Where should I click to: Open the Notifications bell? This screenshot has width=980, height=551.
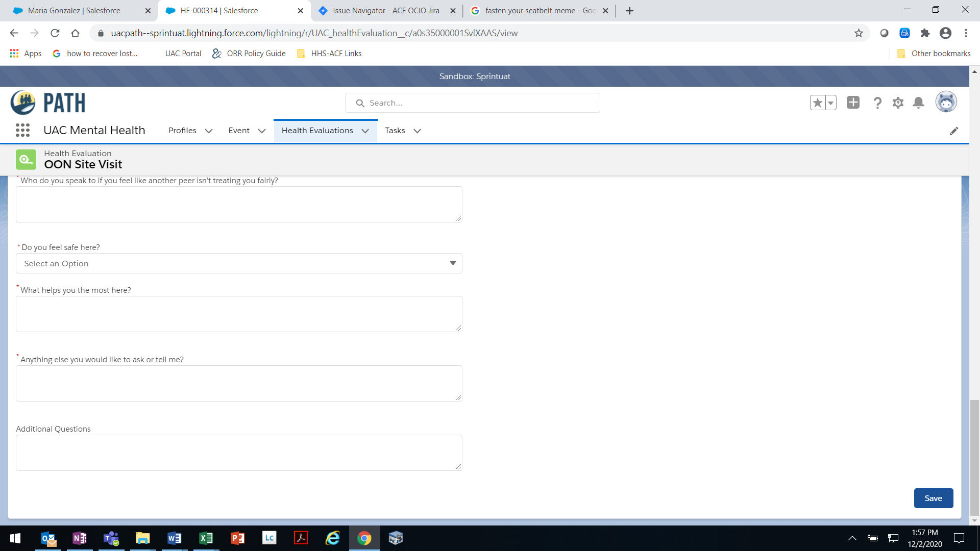[x=918, y=103]
